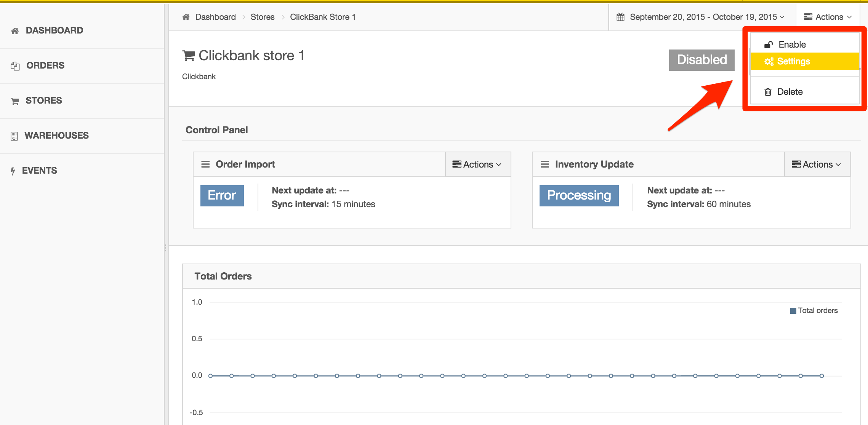Click the Inventory Update panel title
Image resolution: width=868 pixels, height=425 pixels.
coord(594,164)
